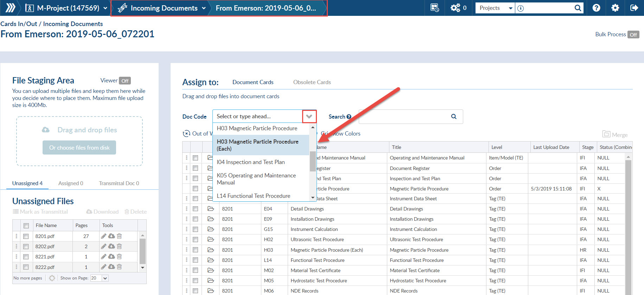644x295 pixels.
Task: Click the top bar search input
Action: click(x=549, y=8)
